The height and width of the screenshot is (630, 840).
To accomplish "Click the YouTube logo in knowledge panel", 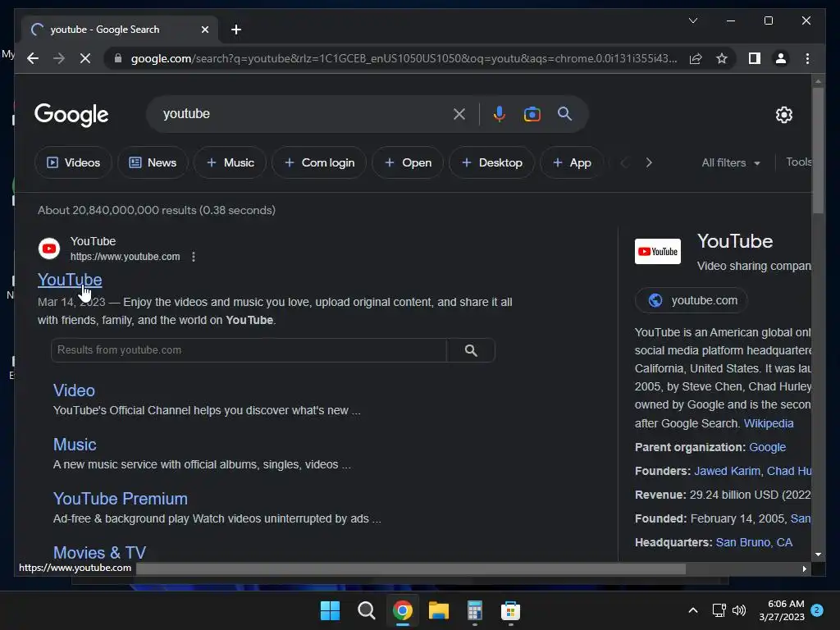I will [657, 251].
